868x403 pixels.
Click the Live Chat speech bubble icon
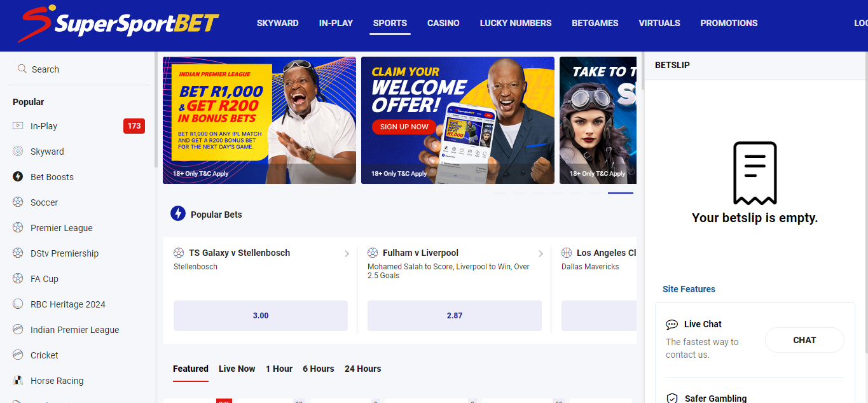(x=672, y=325)
